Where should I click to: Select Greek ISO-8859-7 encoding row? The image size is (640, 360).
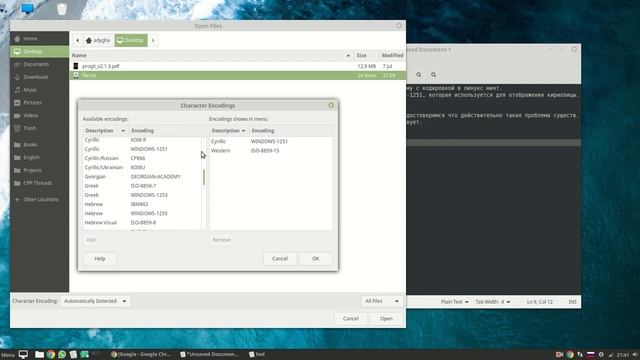[142, 186]
